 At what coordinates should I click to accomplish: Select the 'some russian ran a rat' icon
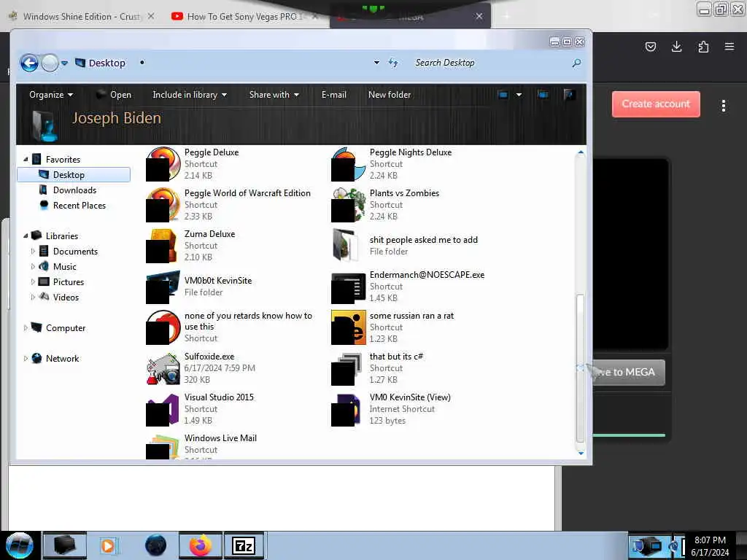[348, 327]
